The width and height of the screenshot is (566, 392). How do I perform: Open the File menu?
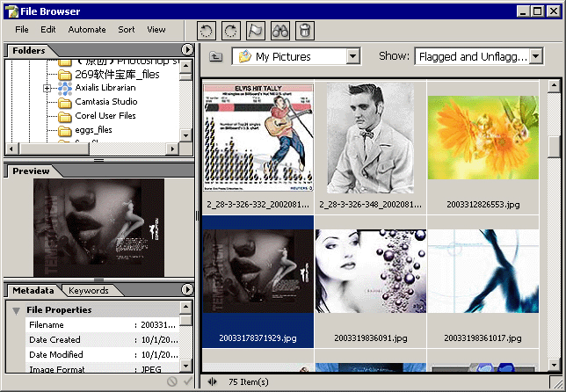pos(22,30)
